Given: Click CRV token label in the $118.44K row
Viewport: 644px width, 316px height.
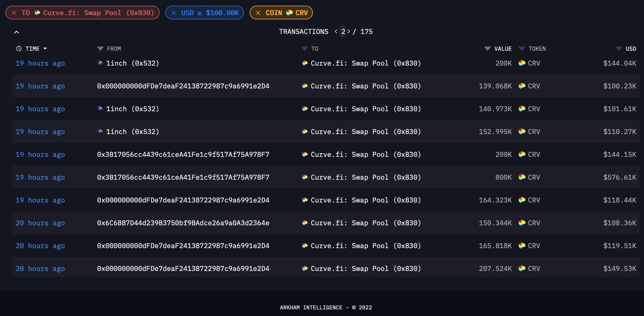Looking at the screenshot, I should (534, 200).
